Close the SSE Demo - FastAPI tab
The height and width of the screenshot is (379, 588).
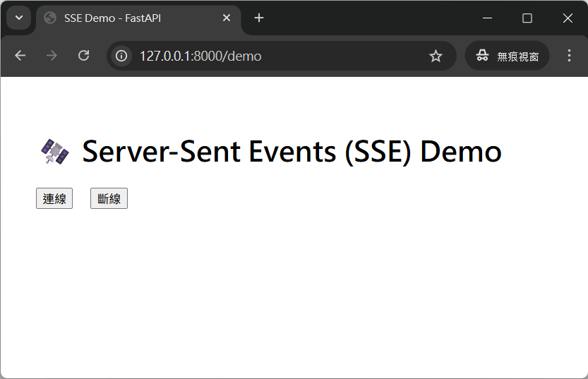(227, 18)
